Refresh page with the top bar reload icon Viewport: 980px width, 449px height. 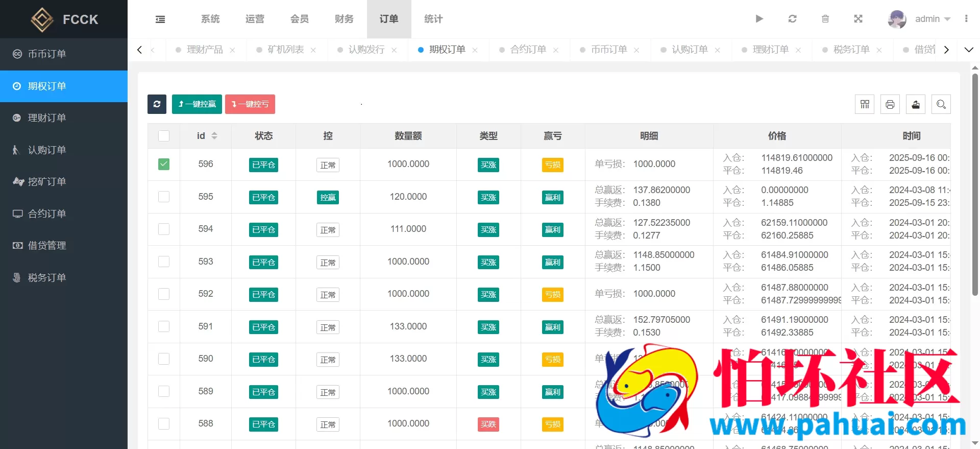[x=792, y=19]
